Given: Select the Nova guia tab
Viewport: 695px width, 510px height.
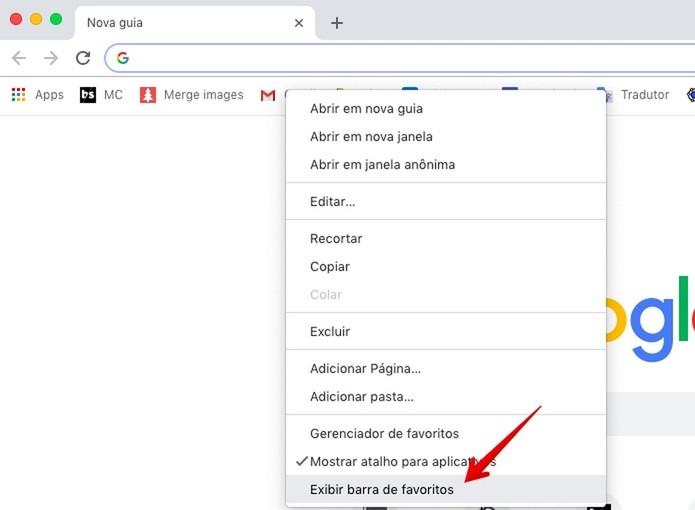Looking at the screenshot, I should (195, 23).
